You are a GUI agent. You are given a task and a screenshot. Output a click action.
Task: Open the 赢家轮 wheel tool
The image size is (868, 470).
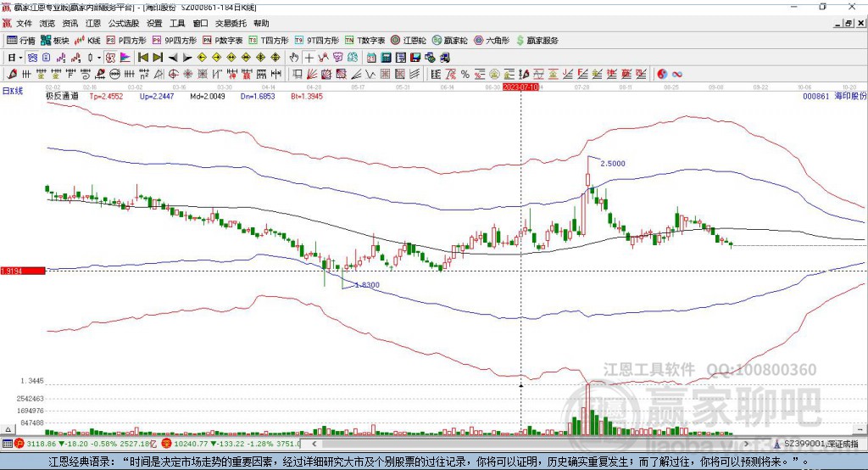[x=450, y=41]
